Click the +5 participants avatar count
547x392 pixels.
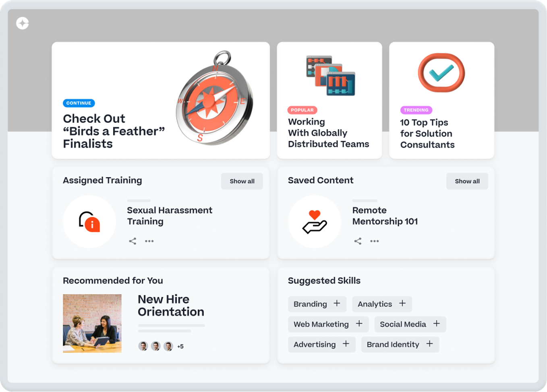coord(180,346)
